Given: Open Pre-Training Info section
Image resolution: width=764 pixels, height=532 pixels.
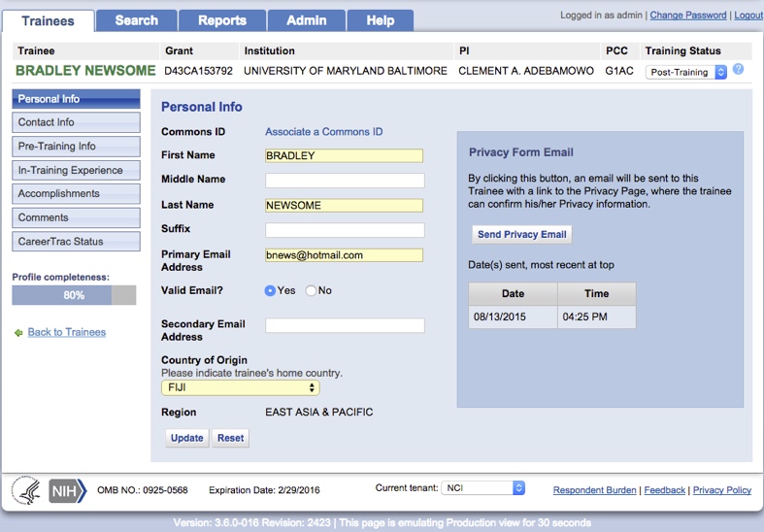Looking at the screenshot, I should coord(76,147).
